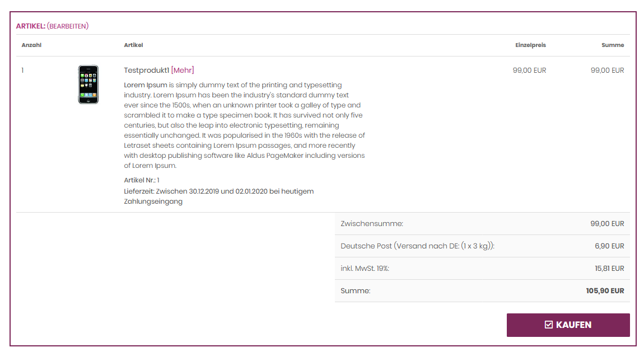Open the BEARBEITEN edit link
The width and height of the screenshot is (644, 352).
[68, 26]
